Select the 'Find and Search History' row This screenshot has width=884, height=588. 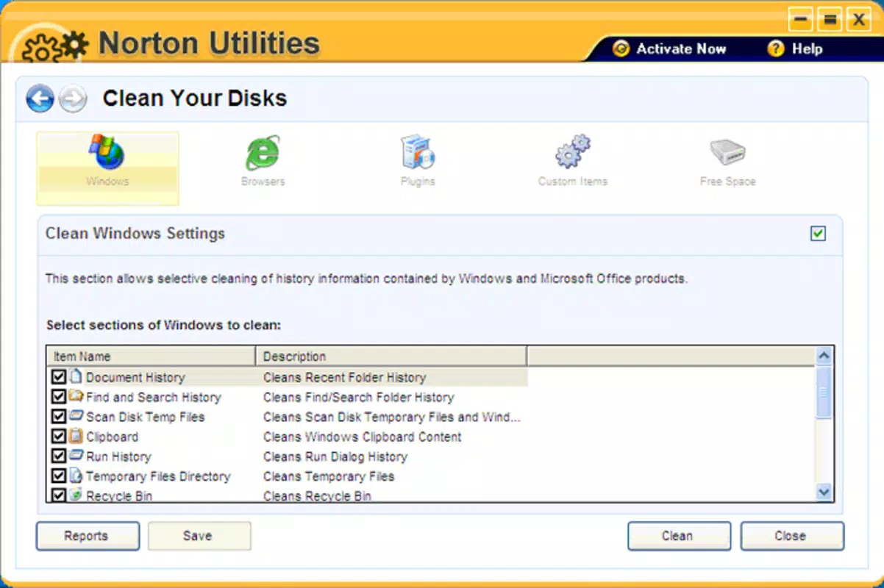click(x=153, y=398)
